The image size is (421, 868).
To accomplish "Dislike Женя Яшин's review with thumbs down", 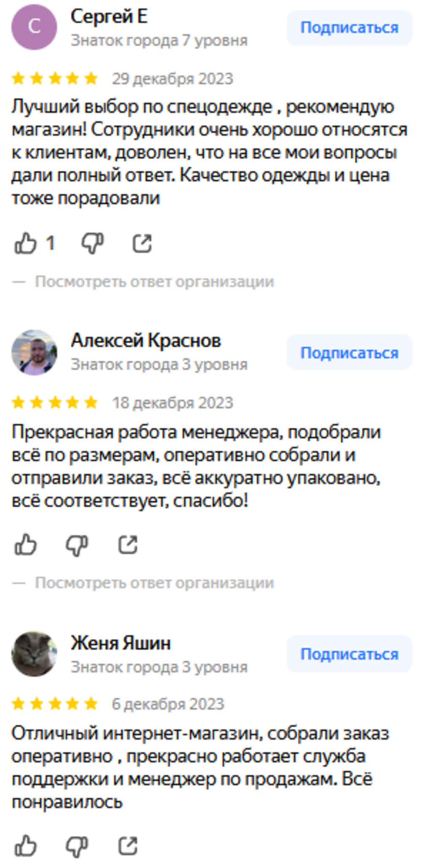I will pyautogui.click(x=77, y=846).
